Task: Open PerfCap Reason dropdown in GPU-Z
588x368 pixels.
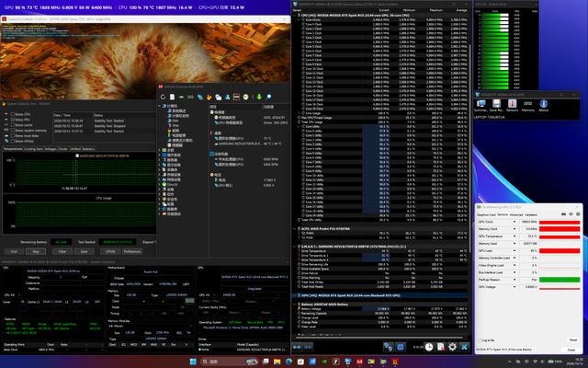Action: pyautogui.click(x=514, y=280)
